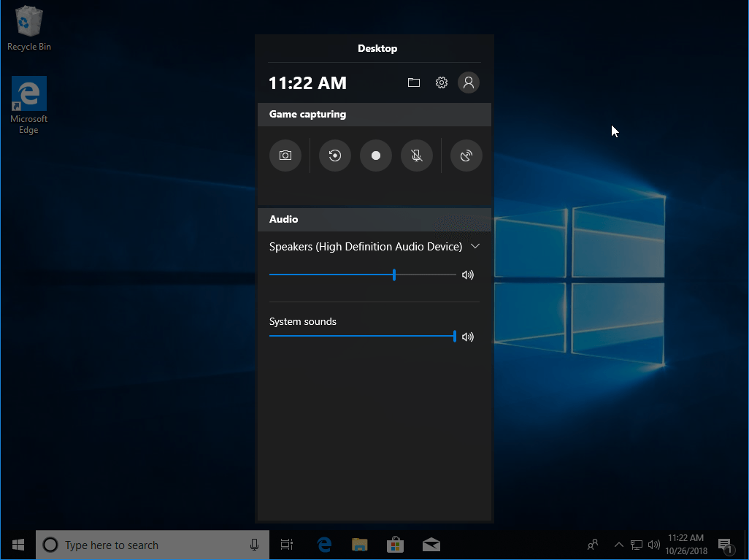Open the Xbox profile account icon
The image size is (749, 560).
pos(469,83)
